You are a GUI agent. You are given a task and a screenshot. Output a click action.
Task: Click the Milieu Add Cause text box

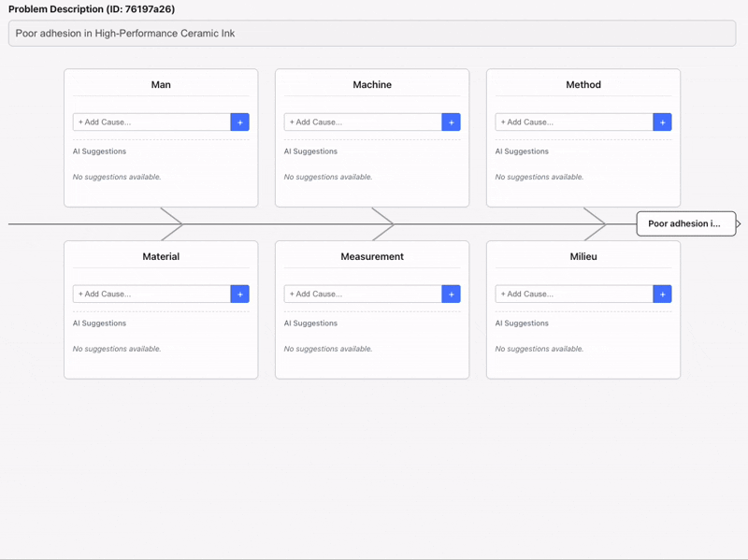[x=574, y=294]
